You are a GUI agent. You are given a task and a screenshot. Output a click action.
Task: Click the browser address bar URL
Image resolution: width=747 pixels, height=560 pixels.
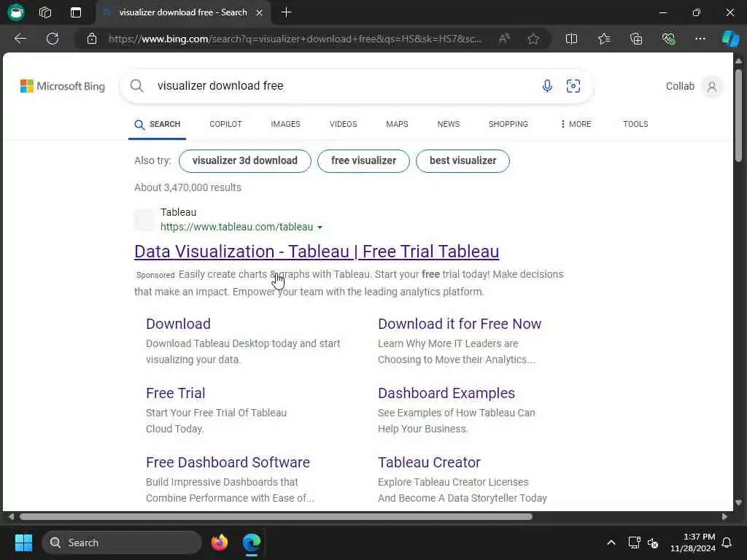point(295,39)
